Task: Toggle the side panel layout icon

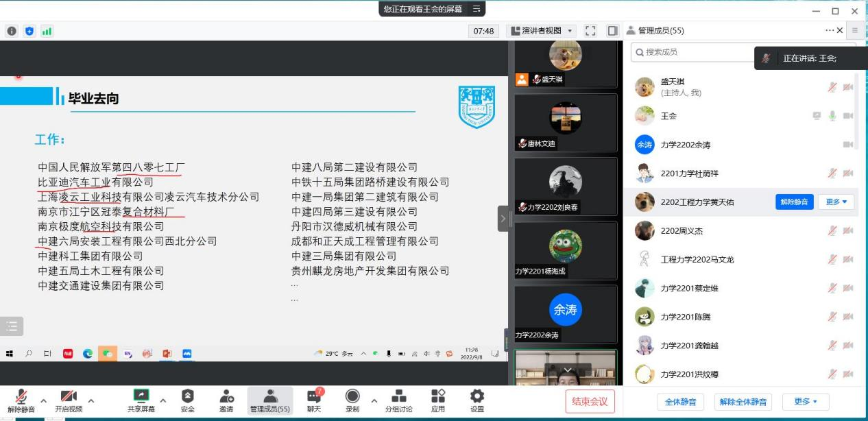Action: 612,31
